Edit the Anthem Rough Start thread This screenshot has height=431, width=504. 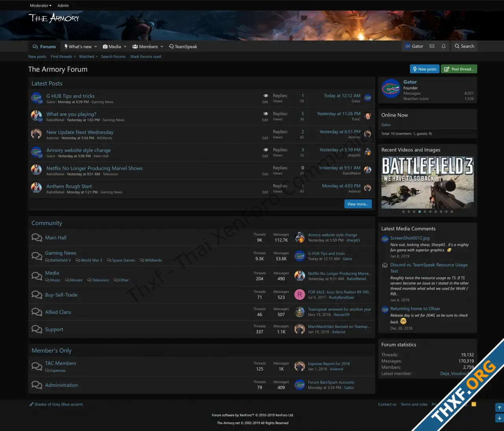[265, 192]
